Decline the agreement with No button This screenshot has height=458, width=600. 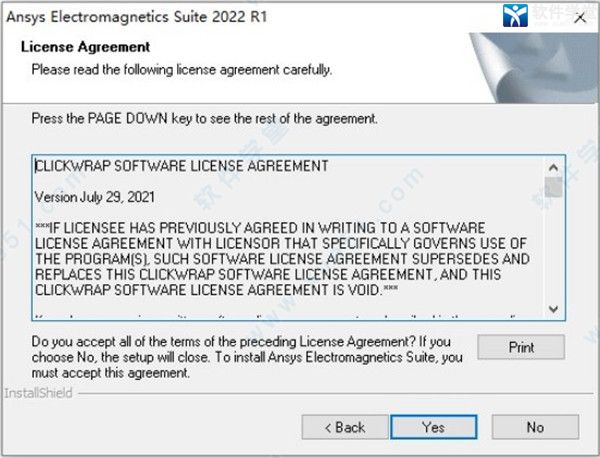(535, 427)
